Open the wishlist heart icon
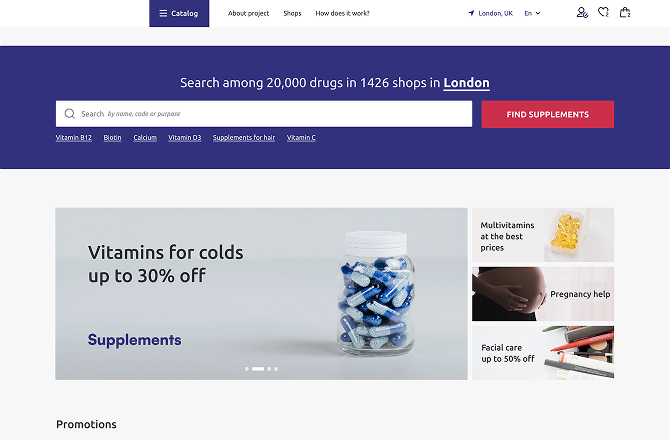This screenshot has width=670, height=440. (603, 12)
